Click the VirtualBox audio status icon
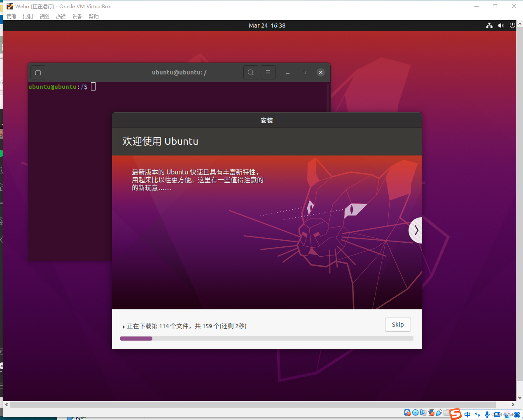 [423, 413]
